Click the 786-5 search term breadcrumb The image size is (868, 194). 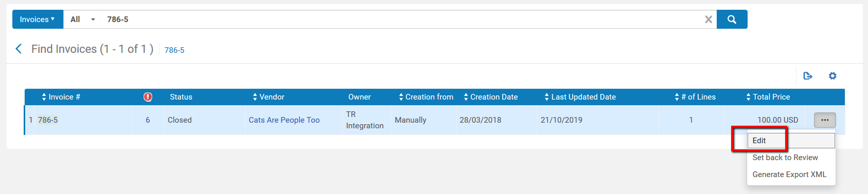[x=174, y=50]
